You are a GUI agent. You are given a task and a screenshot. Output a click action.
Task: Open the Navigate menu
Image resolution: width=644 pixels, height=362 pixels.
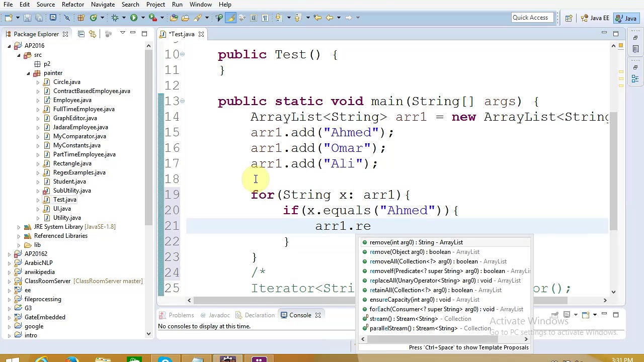pyautogui.click(x=103, y=5)
